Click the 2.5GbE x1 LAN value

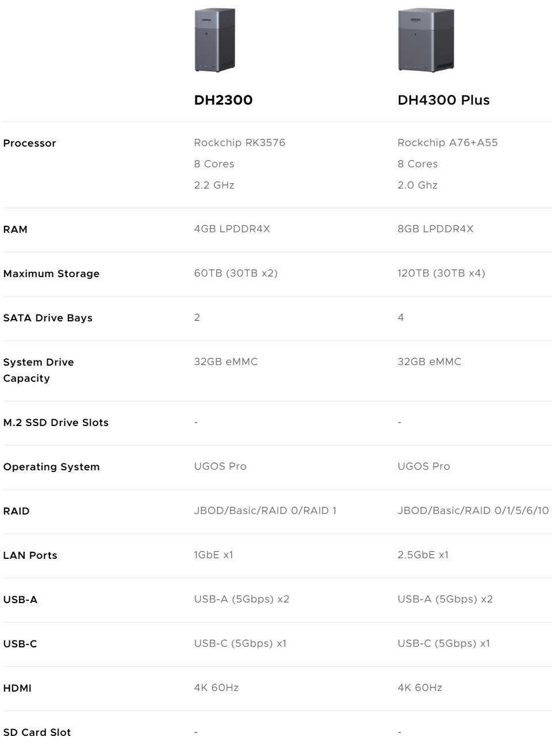423,555
